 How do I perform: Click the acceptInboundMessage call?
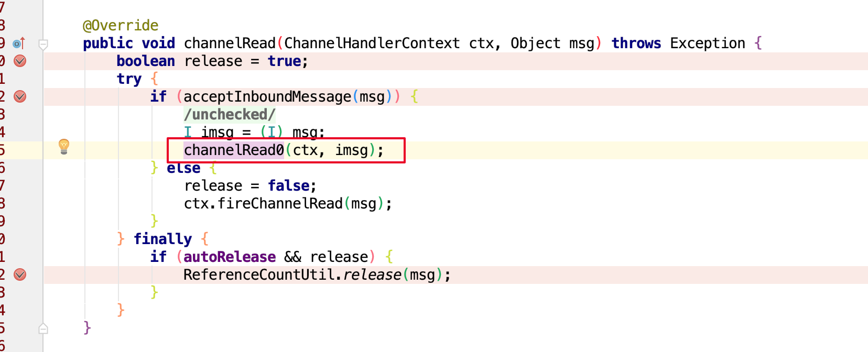coord(267,96)
